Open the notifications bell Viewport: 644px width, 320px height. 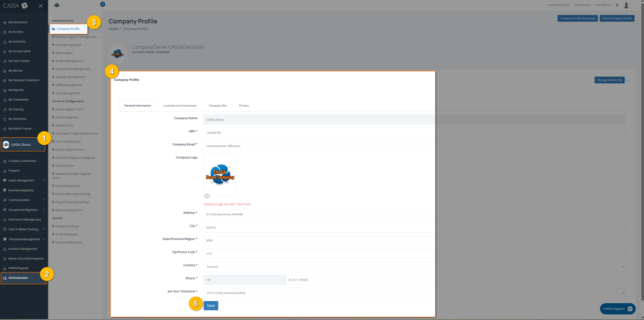tap(617, 5)
